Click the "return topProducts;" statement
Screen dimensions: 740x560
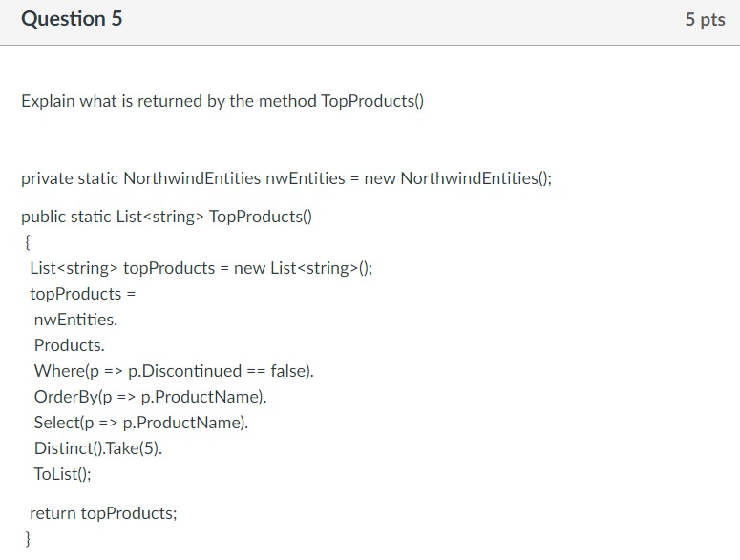tap(103, 513)
